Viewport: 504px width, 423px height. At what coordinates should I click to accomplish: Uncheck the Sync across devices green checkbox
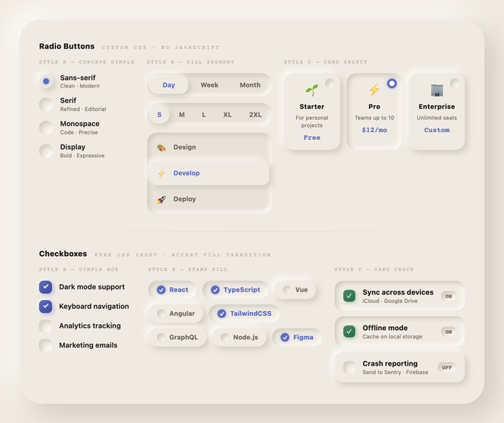point(349,295)
